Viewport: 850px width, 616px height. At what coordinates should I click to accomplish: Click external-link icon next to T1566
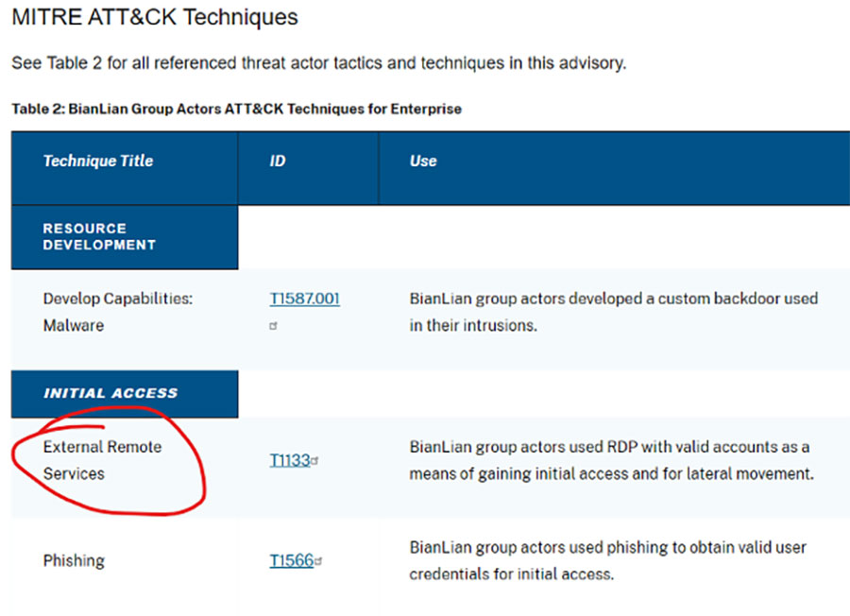[x=318, y=561]
